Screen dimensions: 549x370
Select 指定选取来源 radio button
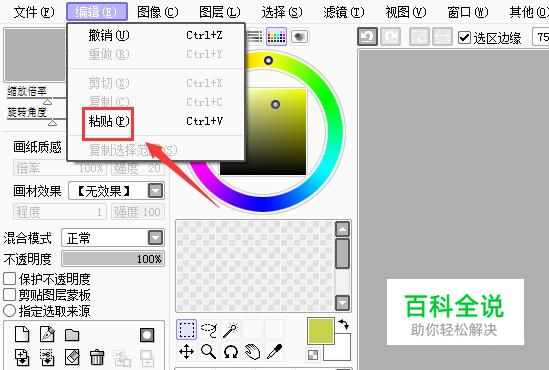coord(9,310)
